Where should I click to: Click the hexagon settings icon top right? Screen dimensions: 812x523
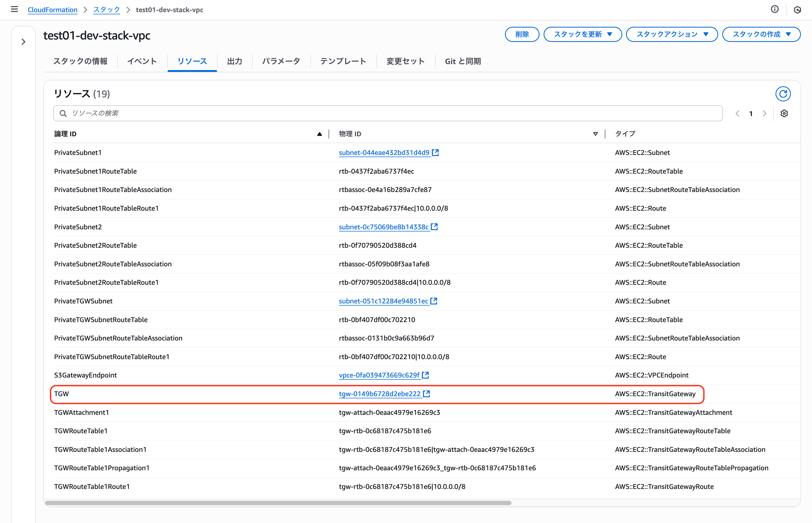pos(797,10)
